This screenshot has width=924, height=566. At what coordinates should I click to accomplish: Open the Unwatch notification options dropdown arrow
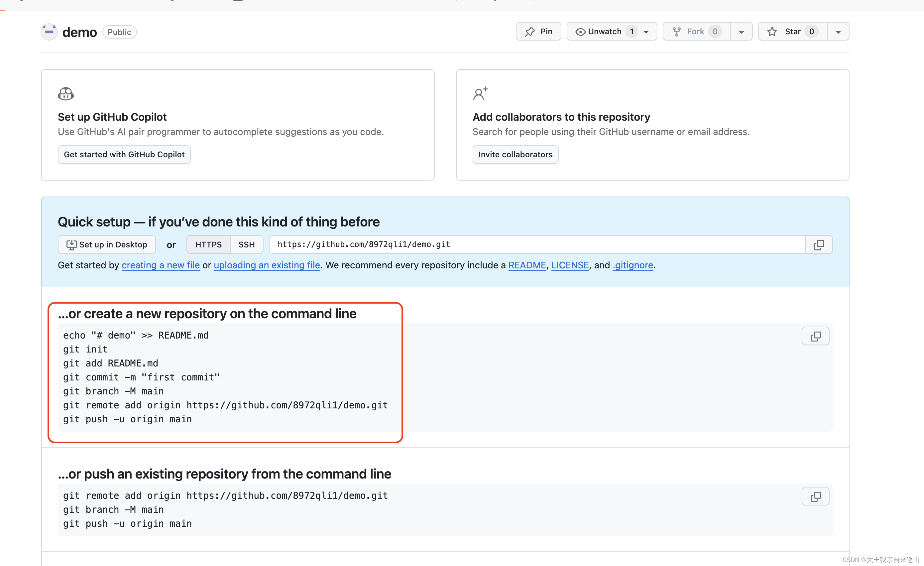[646, 32]
